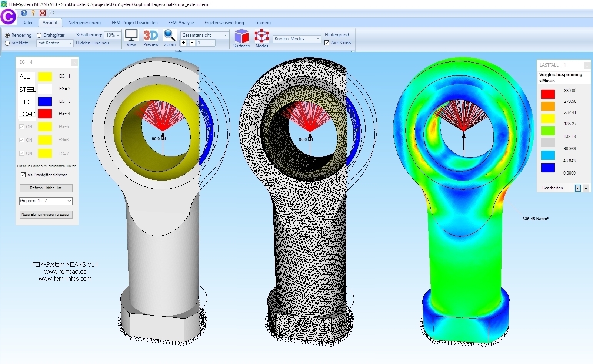The image size is (593, 364).
Task: Toggle als Drahtgitter sichtbar checkbox
Action: click(x=23, y=175)
